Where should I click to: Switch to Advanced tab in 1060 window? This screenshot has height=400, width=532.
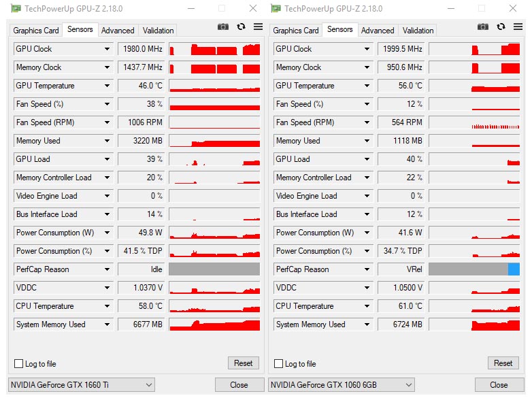click(x=378, y=31)
